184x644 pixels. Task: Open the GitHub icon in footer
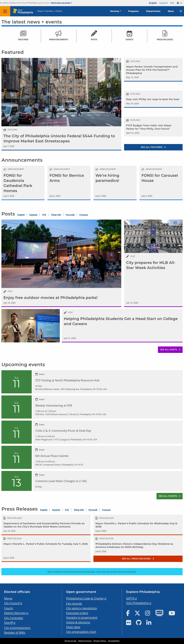(139, 623)
